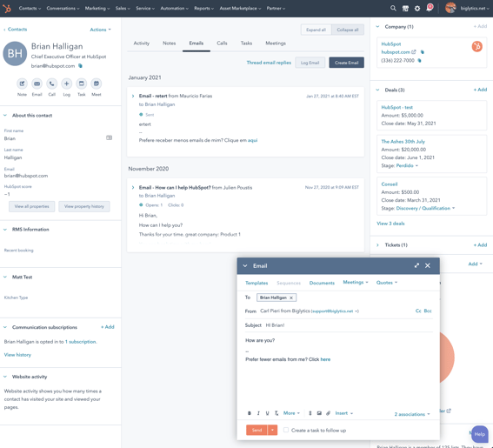
Task: Insert image into the email body
Action: [319, 413]
